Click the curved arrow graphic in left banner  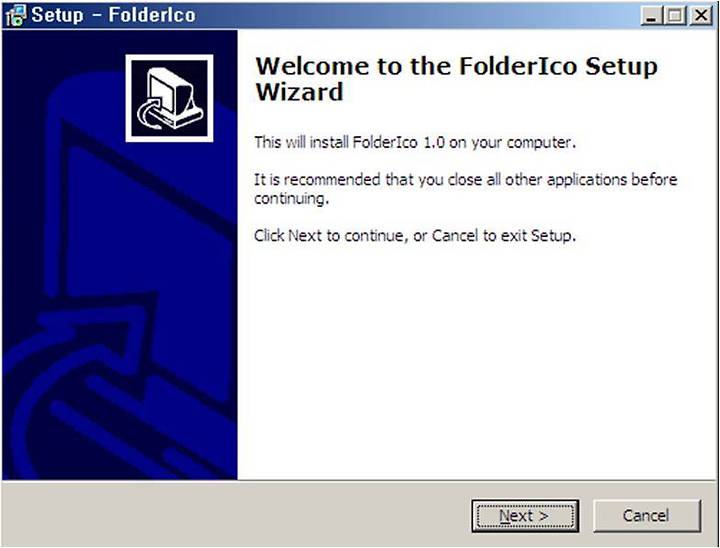(x=78, y=367)
